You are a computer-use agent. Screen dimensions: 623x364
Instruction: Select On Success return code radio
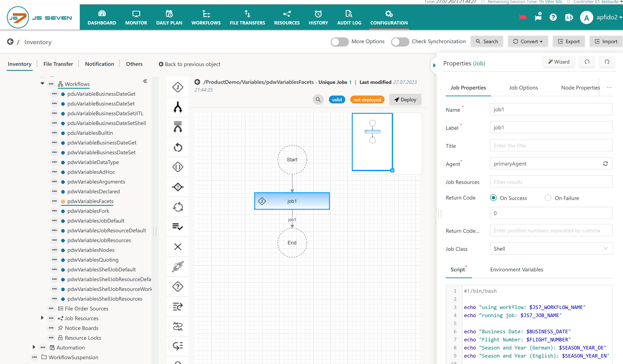(493, 198)
